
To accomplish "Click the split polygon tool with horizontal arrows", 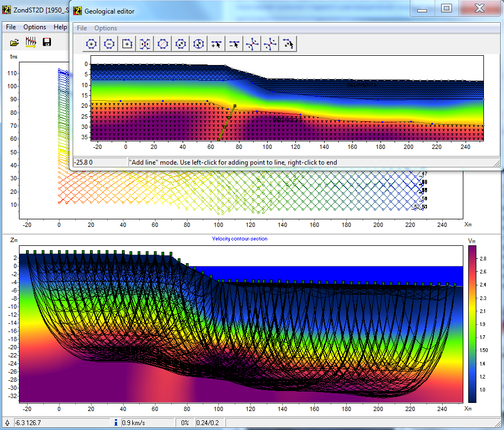I will (x=145, y=44).
